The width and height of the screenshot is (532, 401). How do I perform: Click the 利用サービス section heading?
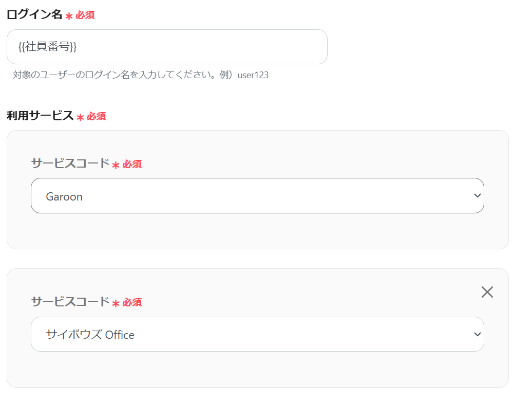40,116
